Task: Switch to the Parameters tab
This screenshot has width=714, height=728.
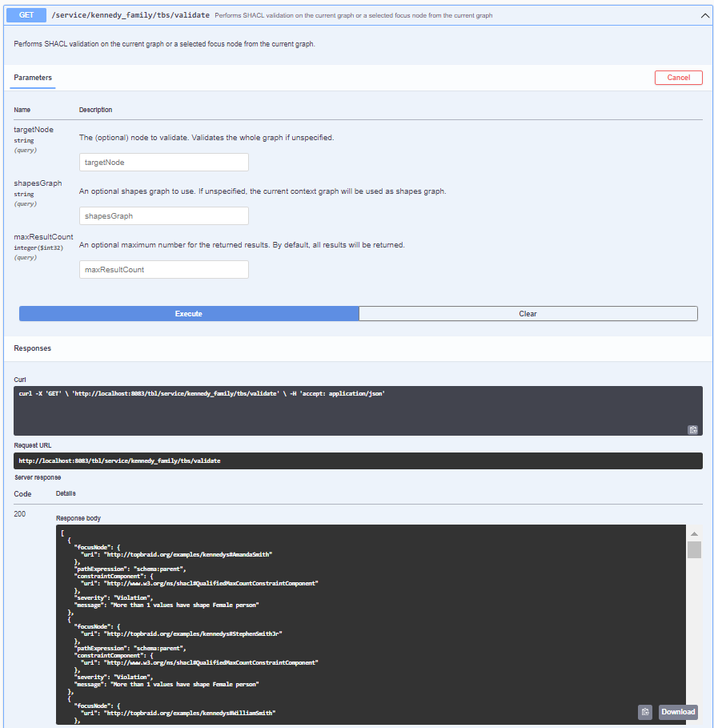Action: [x=33, y=78]
